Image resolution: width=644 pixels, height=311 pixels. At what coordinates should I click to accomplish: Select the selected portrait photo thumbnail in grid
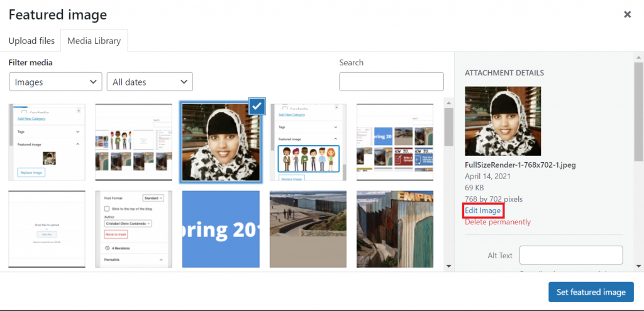coord(221,143)
